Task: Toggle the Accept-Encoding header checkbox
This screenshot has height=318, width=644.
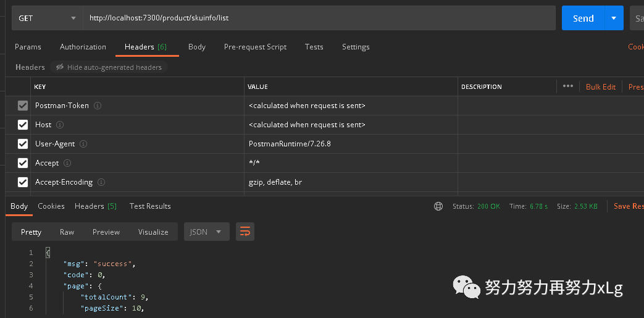Action: (23, 182)
